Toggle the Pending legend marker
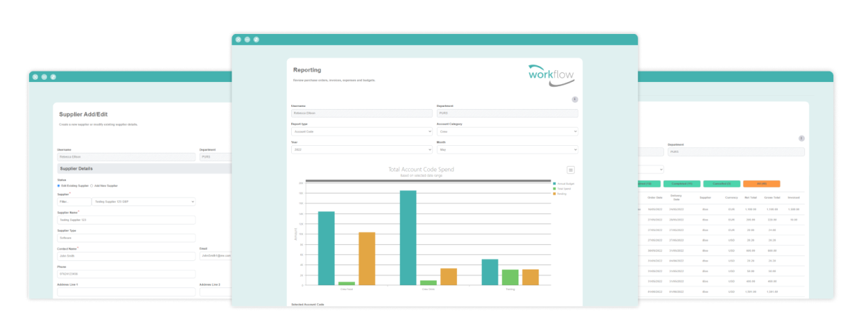Image resolution: width=868 pixels, height=336 pixels. coord(555,193)
